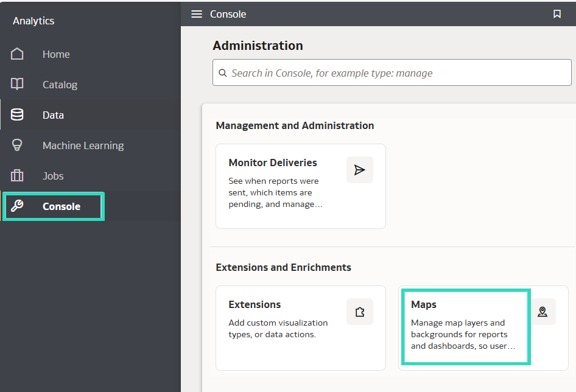Click the Console wrench icon

point(17,206)
